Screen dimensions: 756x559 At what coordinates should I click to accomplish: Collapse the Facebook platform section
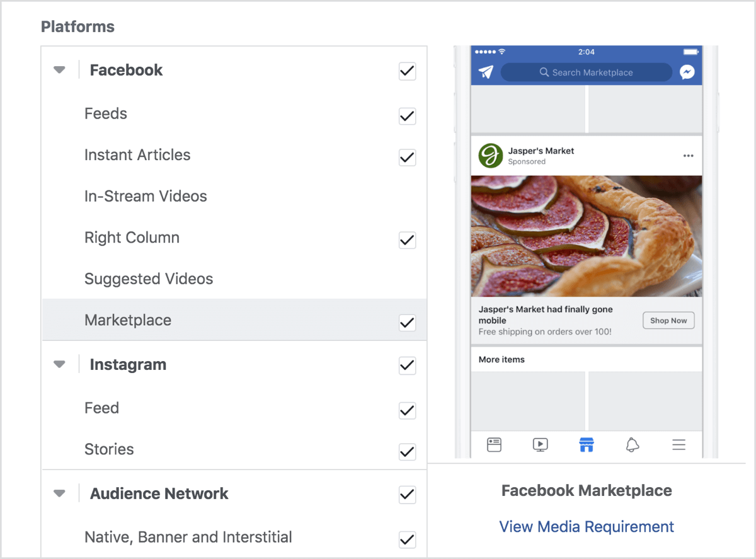(x=59, y=70)
